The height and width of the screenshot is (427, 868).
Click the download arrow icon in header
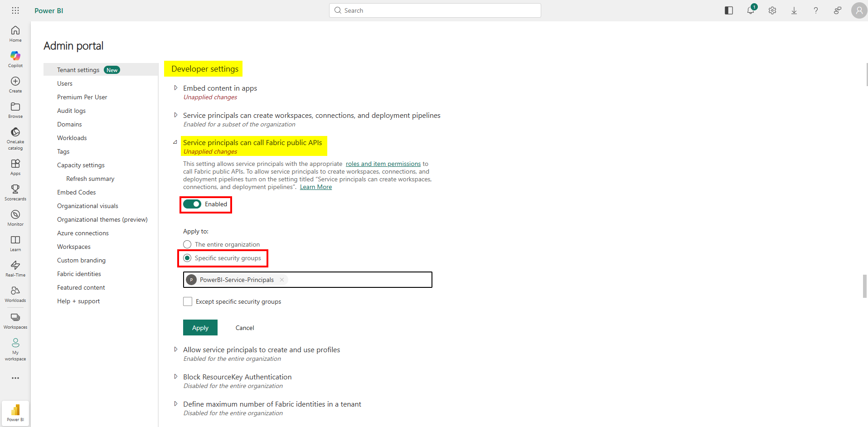click(x=794, y=10)
